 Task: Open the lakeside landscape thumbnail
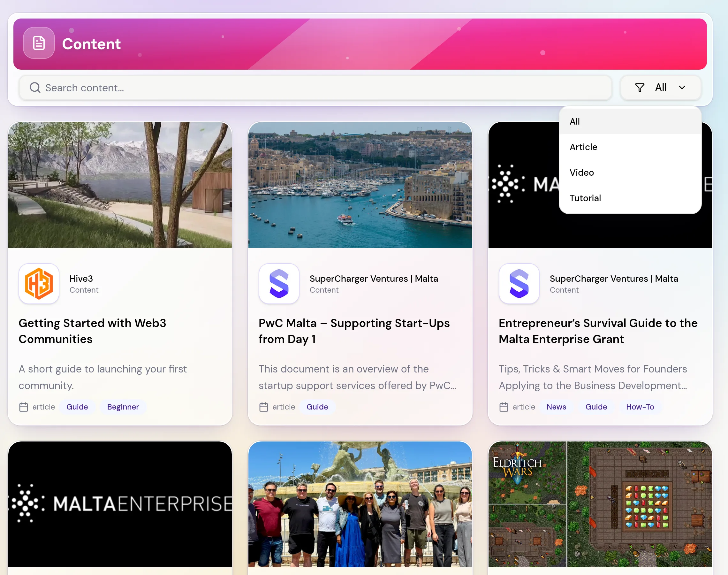120,185
